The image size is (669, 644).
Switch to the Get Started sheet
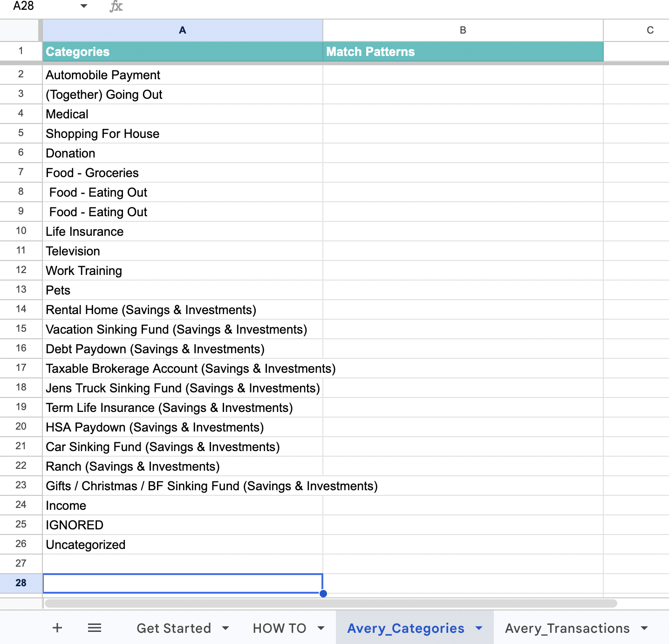click(x=174, y=628)
